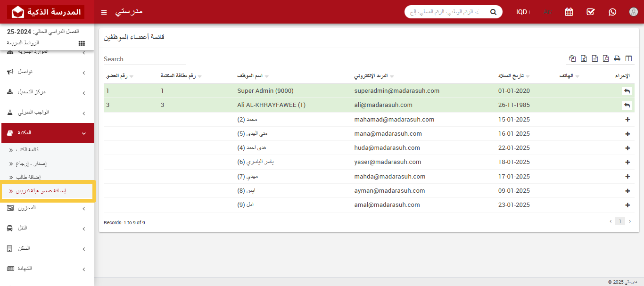Image resolution: width=644 pixels, height=286 pixels.
Task: Revoke library membership for Super Admin
Action: 627,91
